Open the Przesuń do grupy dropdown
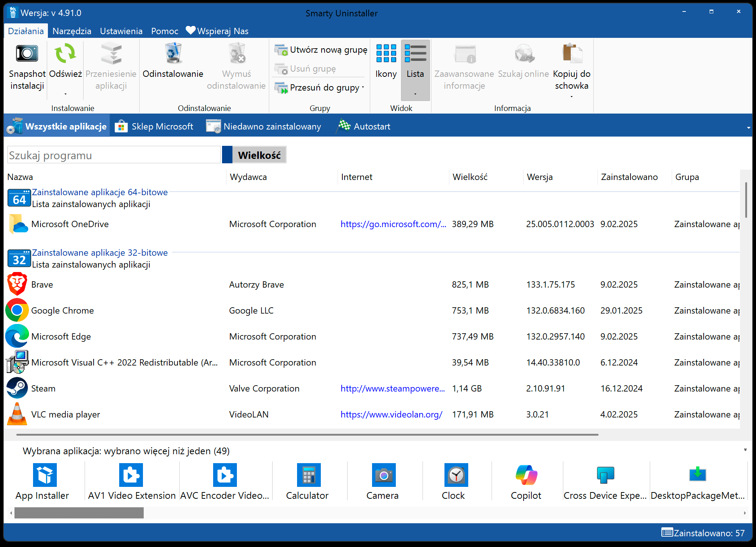 (x=363, y=88)
